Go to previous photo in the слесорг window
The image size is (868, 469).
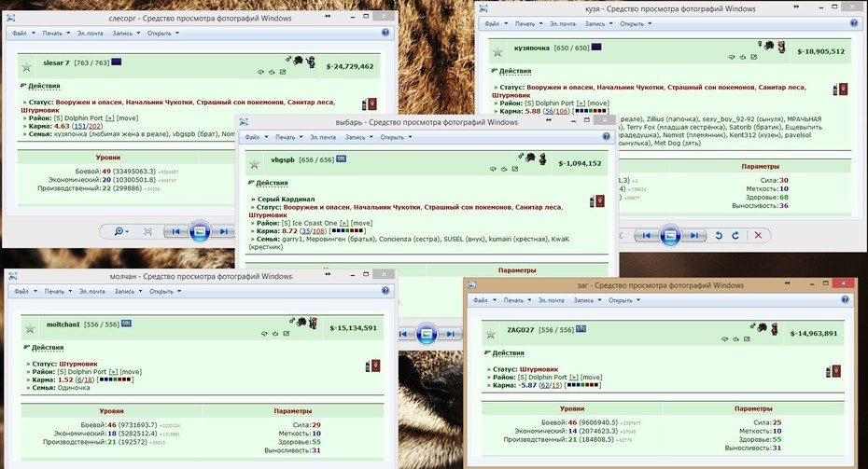(x=175, y=232)
